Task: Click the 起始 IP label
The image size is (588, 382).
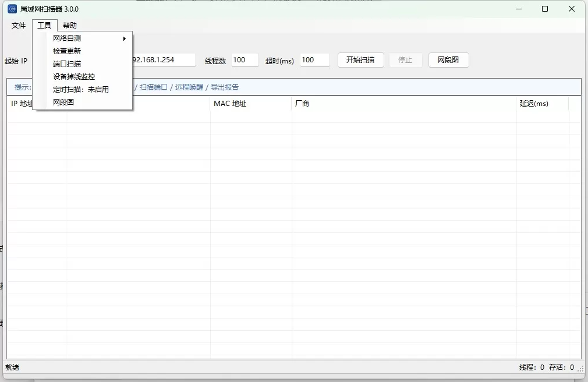Action: pos(16,61)
